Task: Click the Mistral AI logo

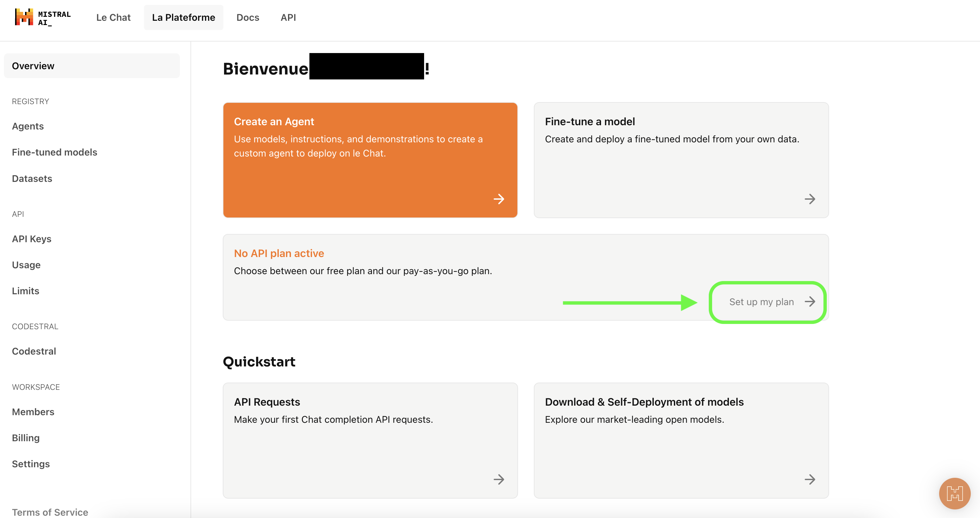Action: point(43,17)
